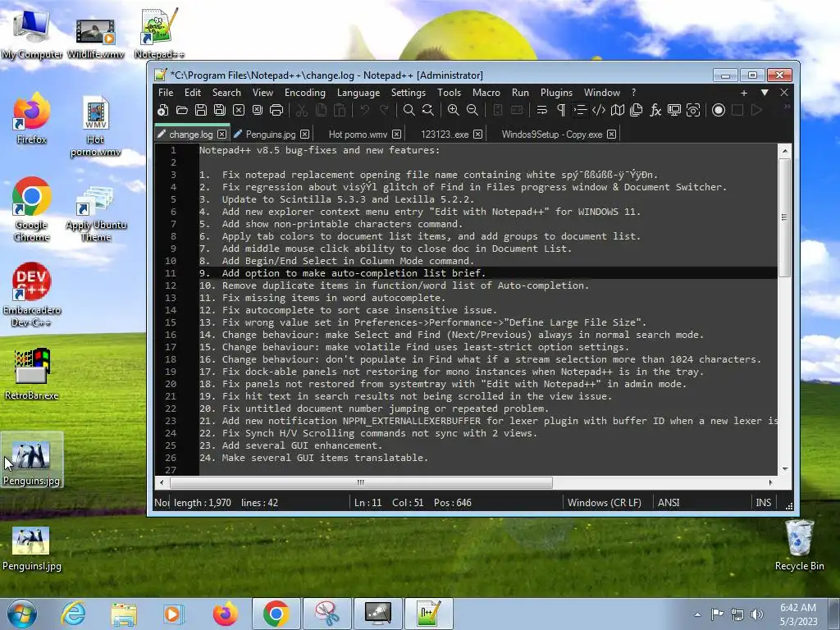The image size is (840, 630).
Task: Start macro recording with the Record icon
Action: coord(719,111)
